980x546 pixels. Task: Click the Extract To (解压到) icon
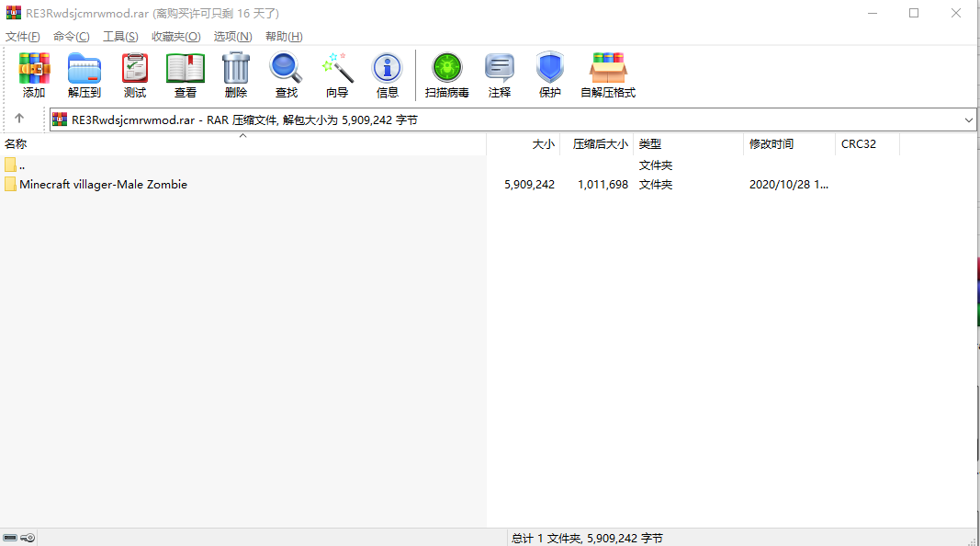tap(84, 68)
